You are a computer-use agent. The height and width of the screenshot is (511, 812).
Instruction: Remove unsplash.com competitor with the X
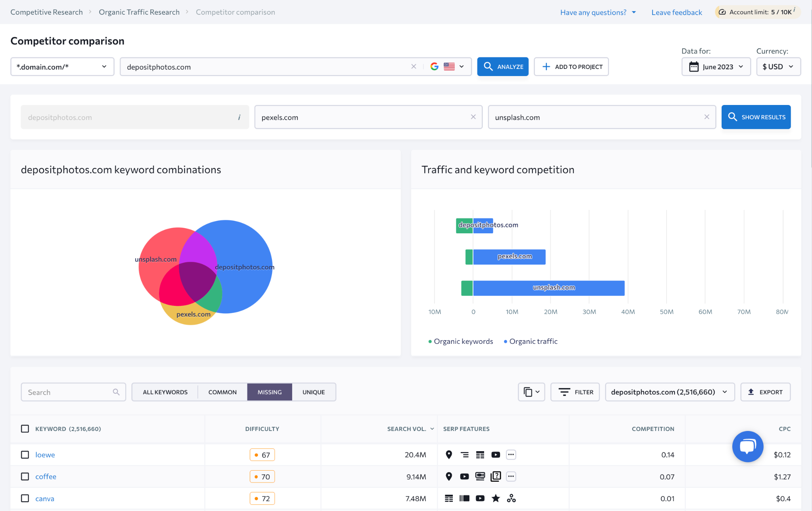click(707, 117)
